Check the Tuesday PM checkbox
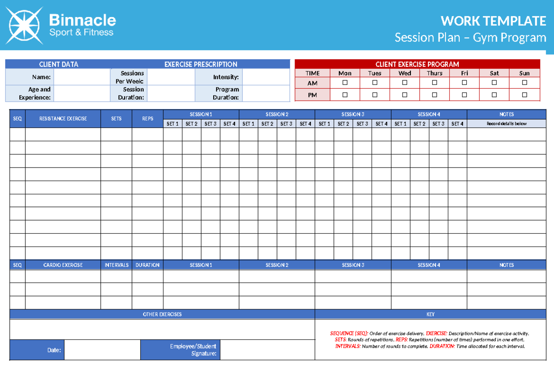The height and width of the screenshot is (392, 554). click(x=375, y=95)
